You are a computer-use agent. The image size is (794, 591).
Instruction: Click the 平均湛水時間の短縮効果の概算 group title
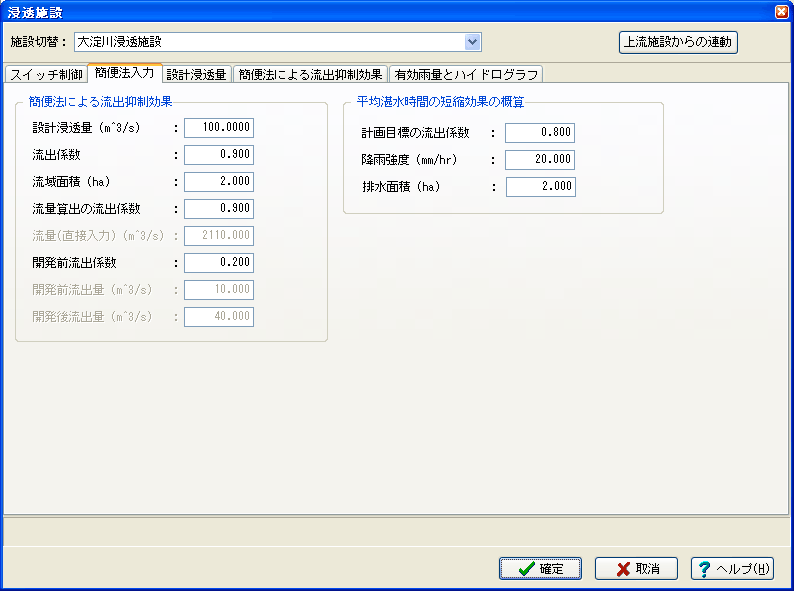[440, 102]
